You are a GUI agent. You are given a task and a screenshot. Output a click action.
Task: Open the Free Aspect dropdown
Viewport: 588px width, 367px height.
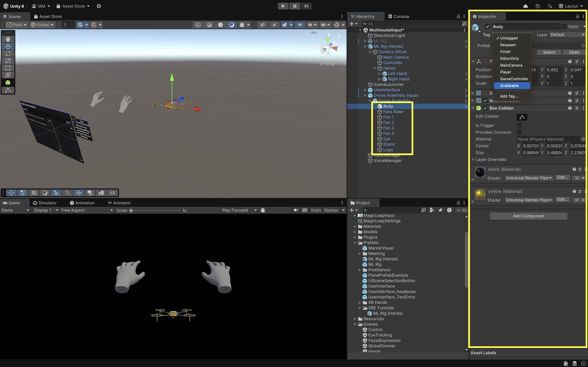tap(87, 210)
